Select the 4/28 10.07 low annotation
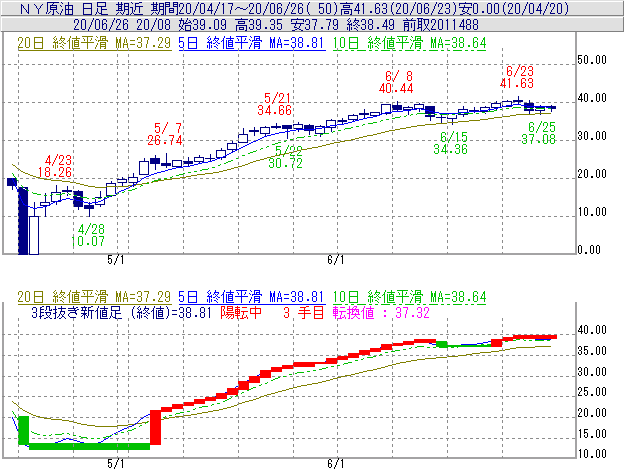The width and height of the screenshot is (624, 475). [x=88, y=235]
